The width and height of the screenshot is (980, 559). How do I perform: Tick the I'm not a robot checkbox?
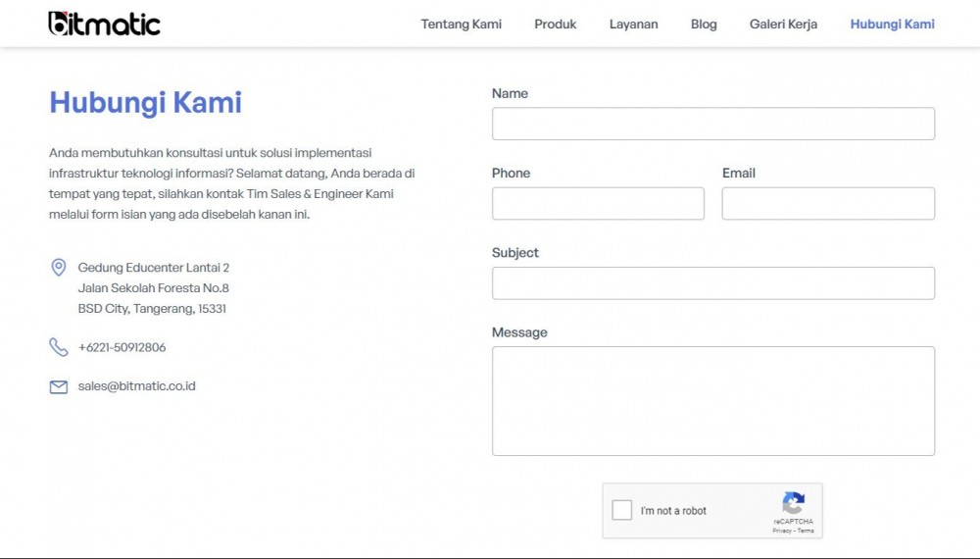click(622, 510)
